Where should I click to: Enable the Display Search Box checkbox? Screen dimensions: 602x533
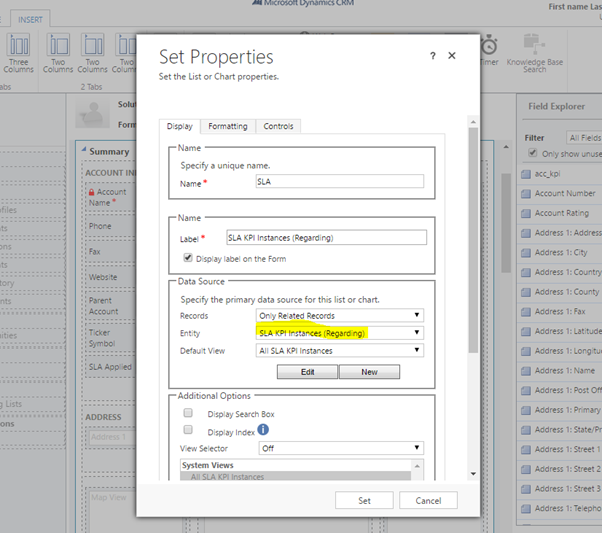pyautogui.click(x=188, y=413)
